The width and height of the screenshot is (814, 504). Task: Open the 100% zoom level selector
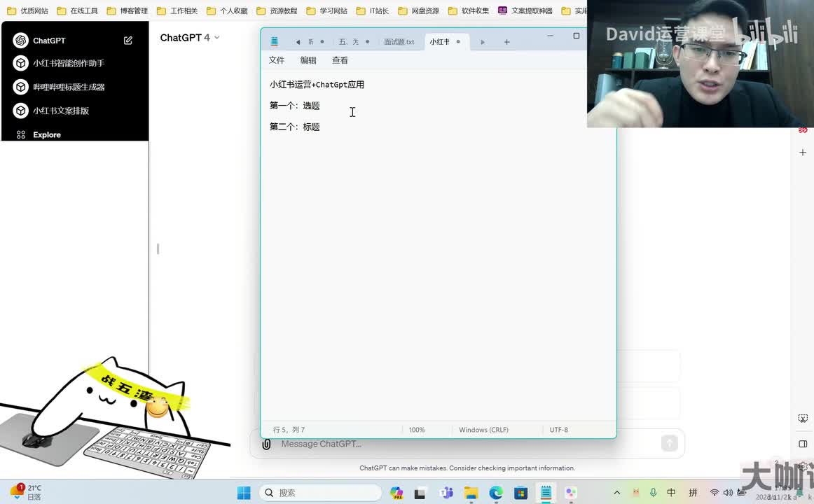click(x=417, y=430)
